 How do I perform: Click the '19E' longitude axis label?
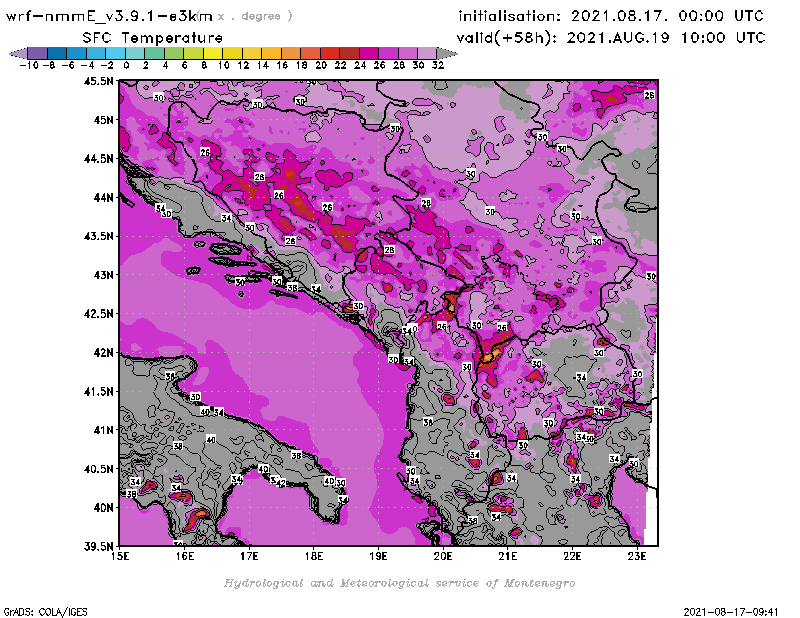click(379, 556)
